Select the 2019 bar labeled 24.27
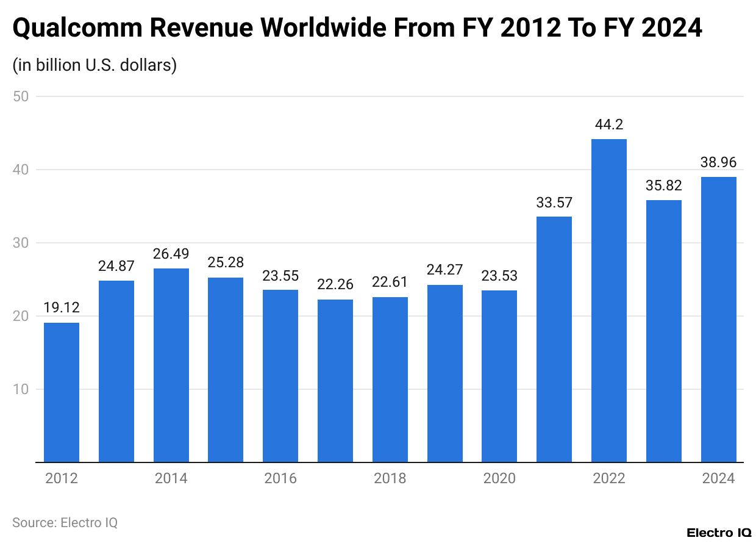The height and width of the screenshot is (543, 756). [444, 372]
